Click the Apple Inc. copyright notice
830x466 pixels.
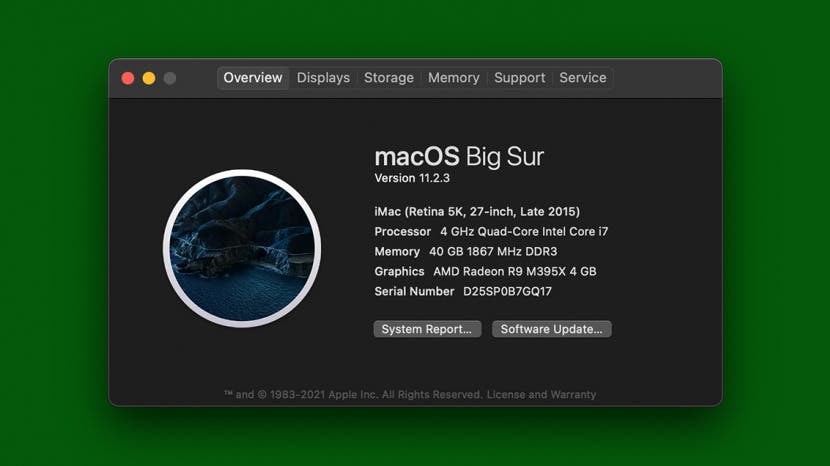click(x=353, y=395)
